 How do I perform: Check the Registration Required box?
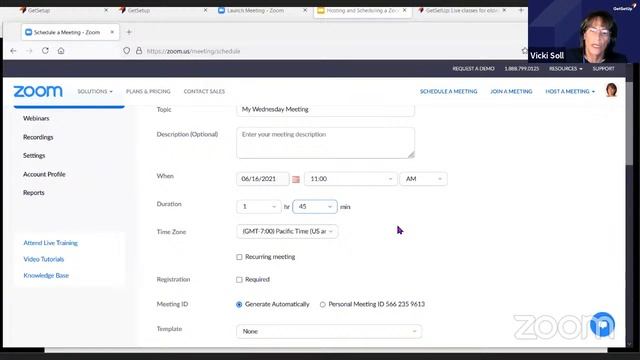(239, 280)
